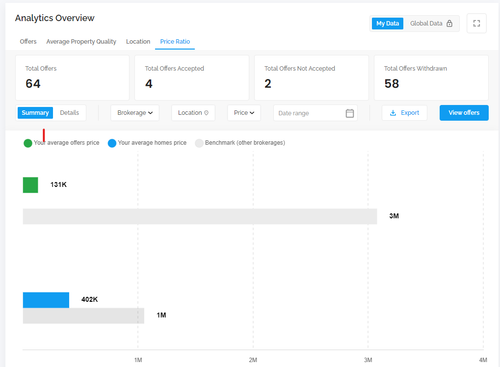Click the Date range input field
This screenshot has height=367, width=500.
315,113
